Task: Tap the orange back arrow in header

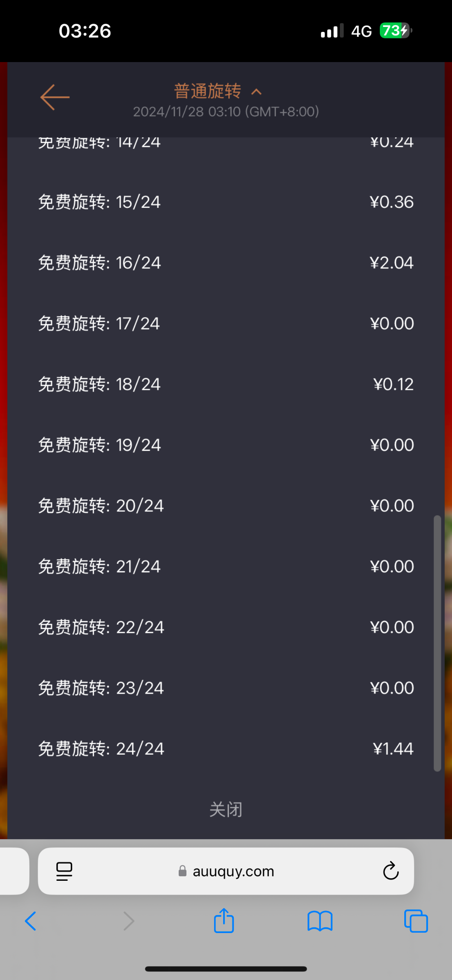Action: point(55,97)
